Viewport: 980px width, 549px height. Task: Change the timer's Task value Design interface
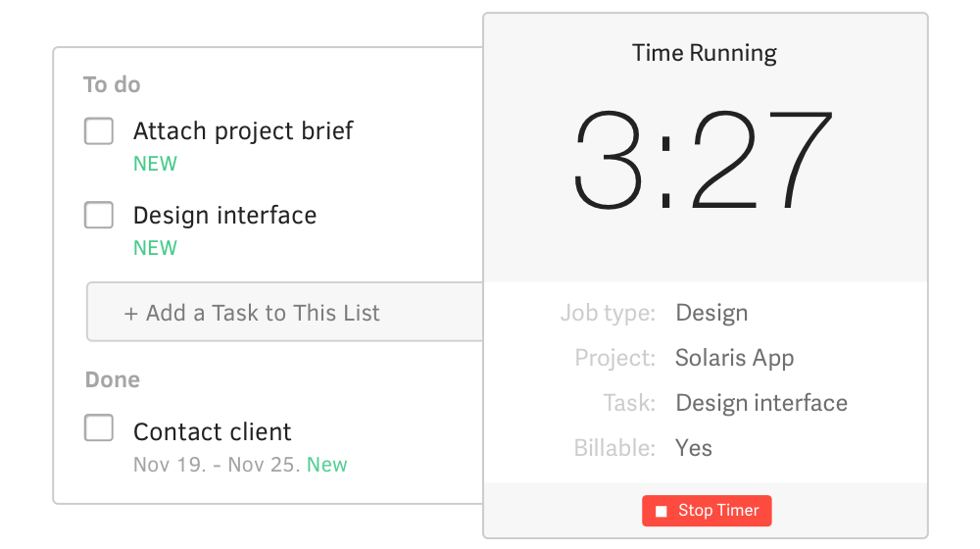761,403
